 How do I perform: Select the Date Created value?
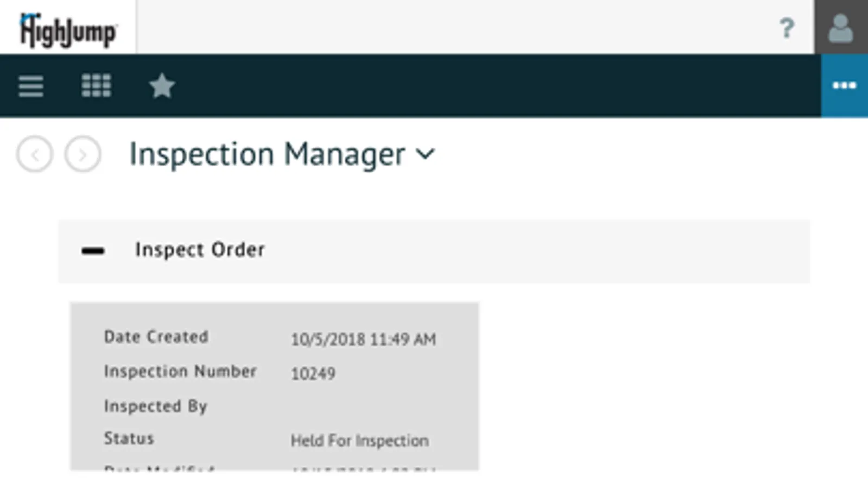[363, 340]
